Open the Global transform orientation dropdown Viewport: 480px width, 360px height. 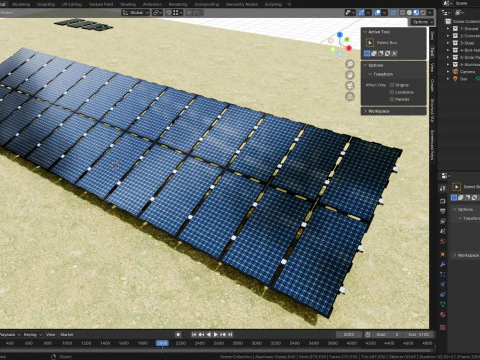click(136, 13)
